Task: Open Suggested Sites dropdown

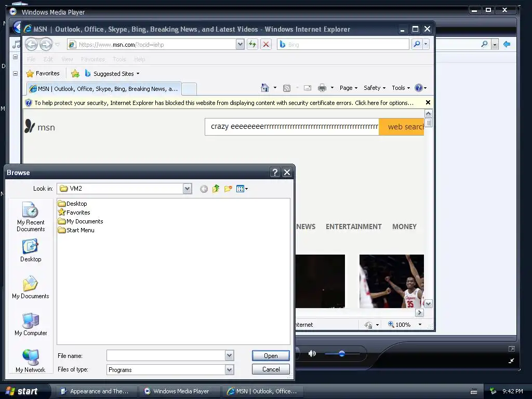Action: [x=112, y=73]
